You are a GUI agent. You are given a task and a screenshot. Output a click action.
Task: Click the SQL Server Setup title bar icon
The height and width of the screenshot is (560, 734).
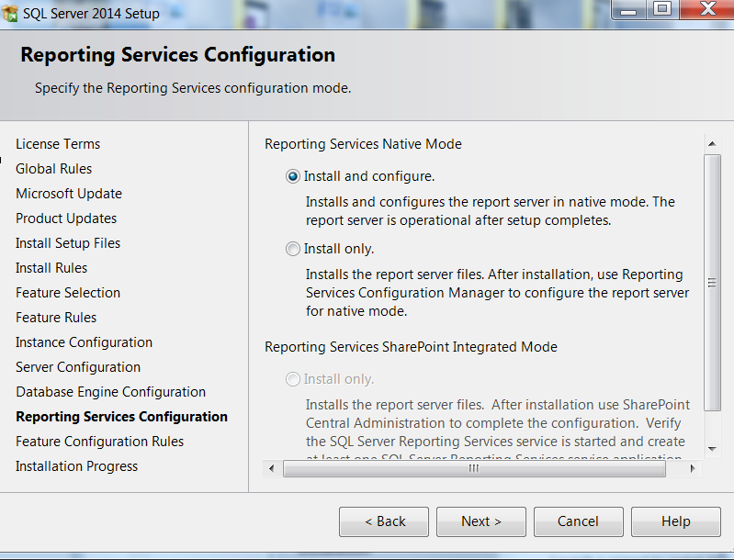point(10,13)
